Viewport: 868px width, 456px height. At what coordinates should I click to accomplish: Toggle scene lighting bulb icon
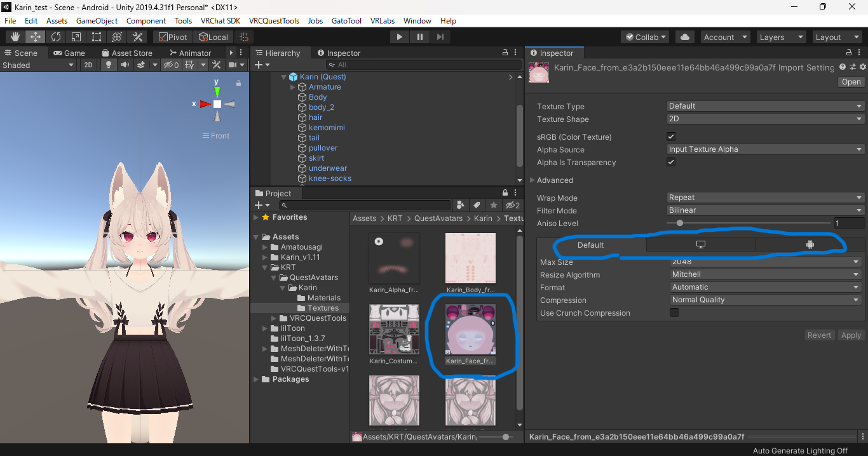coord(109,65)
